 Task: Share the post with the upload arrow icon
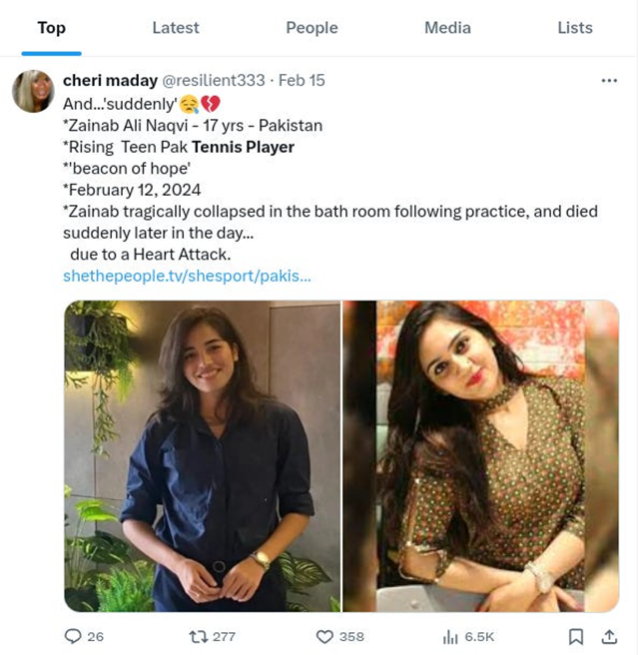(x=608, y=636)
